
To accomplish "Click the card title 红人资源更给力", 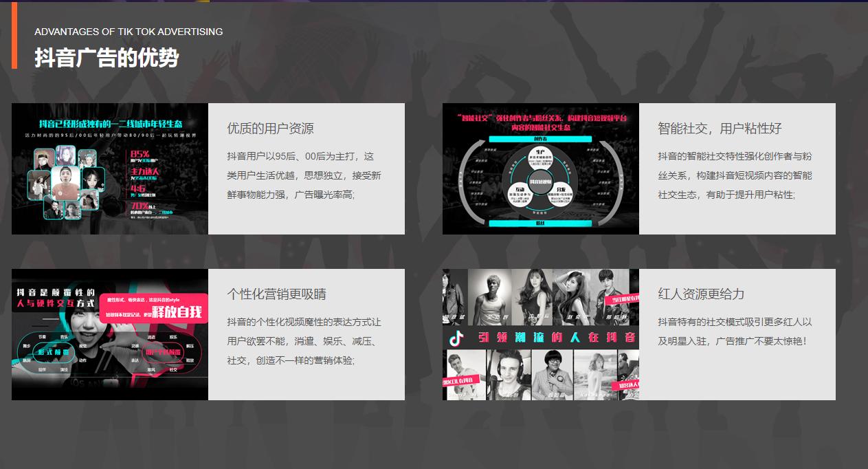I will 701,294.
